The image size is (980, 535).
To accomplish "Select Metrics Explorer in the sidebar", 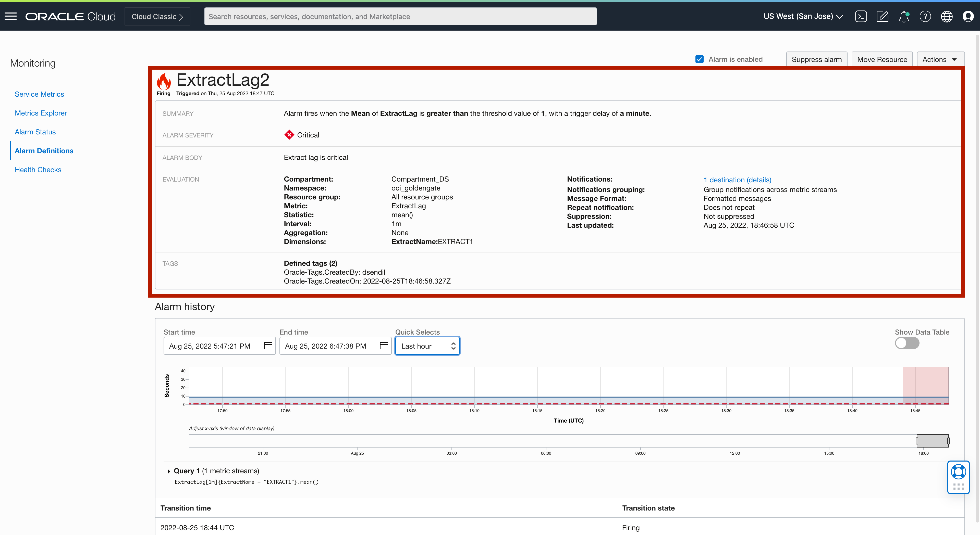I will pyautogui.click(x=40, y=113).
